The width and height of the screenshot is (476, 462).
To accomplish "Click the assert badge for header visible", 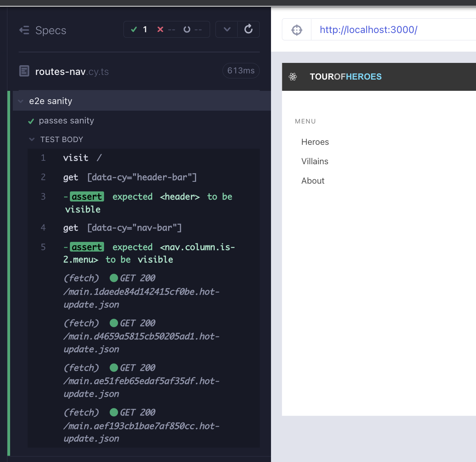I will pyautogui.click(x=87, y=196).
